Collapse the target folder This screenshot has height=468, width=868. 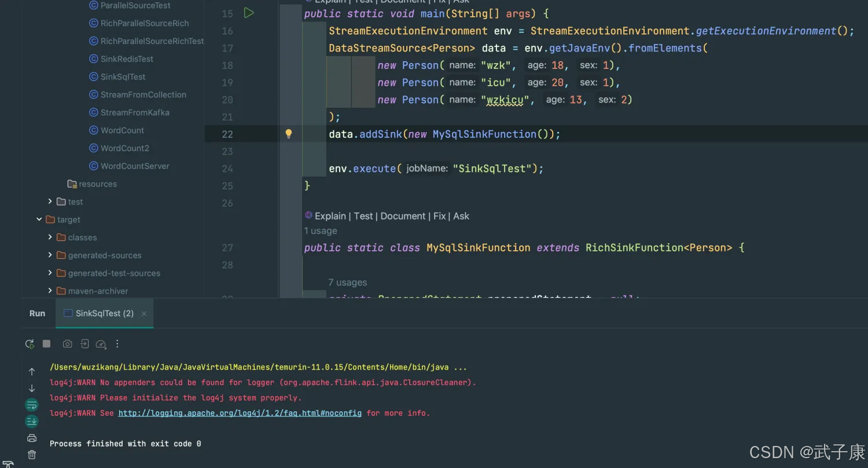pyautogui.click(x=39, y=220)
